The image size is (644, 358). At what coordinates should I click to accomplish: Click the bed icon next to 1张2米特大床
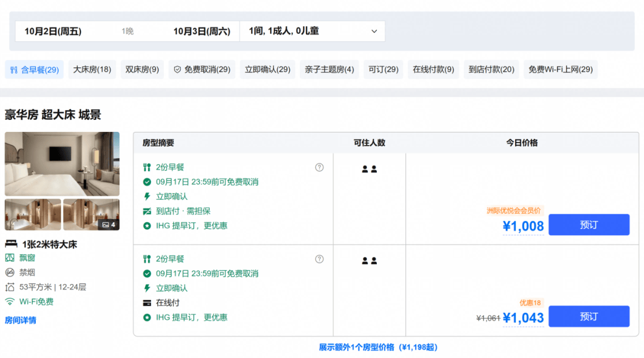[x=11, y=244]
